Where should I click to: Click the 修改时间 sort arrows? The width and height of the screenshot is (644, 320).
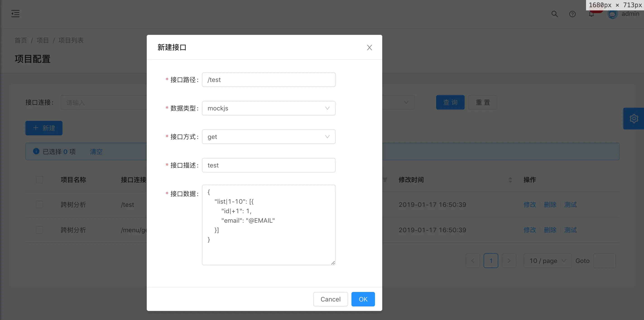pos(510,180)
